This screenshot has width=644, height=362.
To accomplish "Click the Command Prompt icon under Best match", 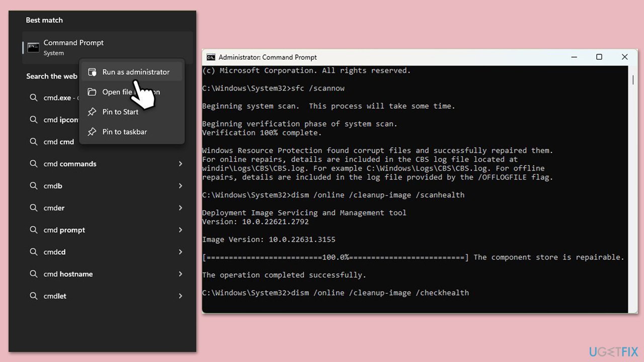I will pos(33,48).
